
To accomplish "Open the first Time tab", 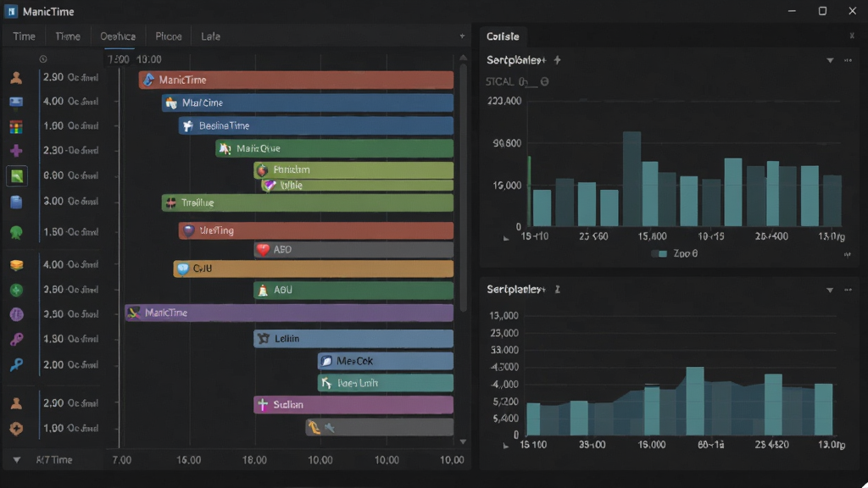I will click(x=24, y=36).
